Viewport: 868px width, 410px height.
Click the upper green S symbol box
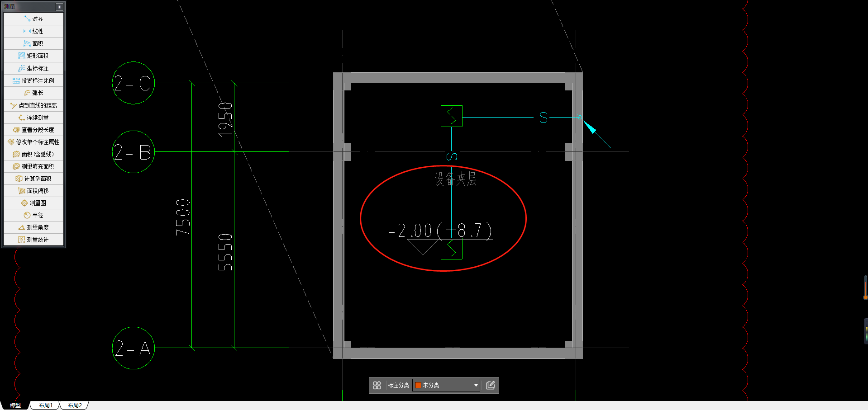coord(452,116)
